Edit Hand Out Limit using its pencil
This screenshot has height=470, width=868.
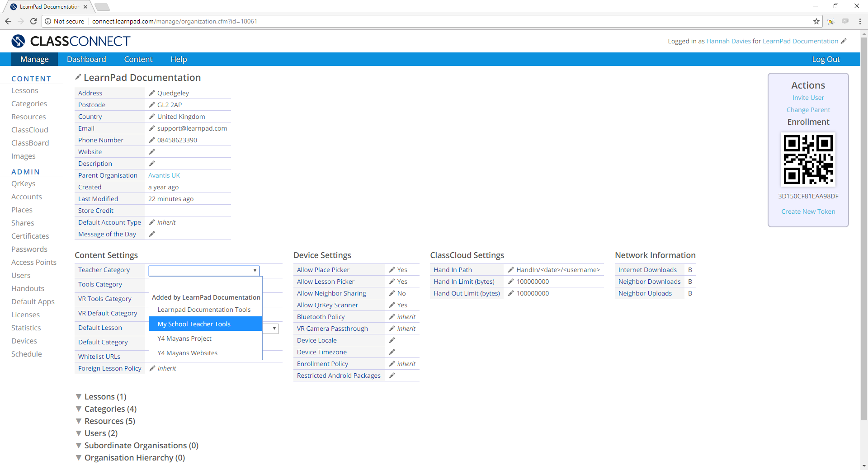(x=511, y=293)
